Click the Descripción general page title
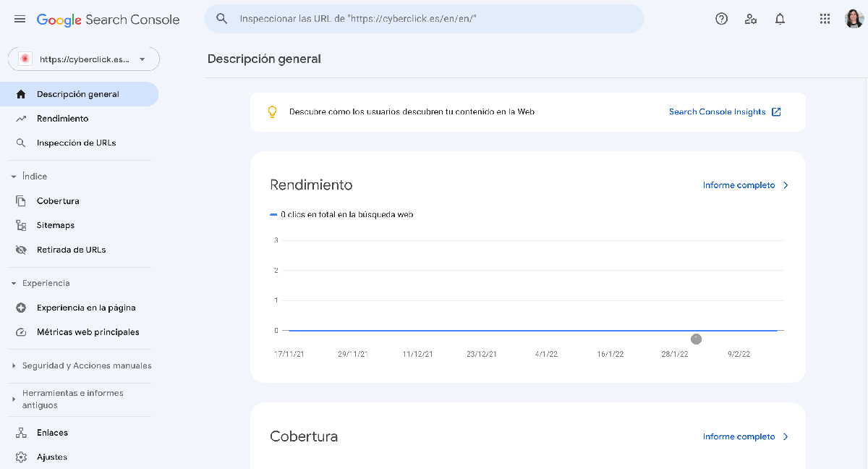868x469 pixels. pos(264,59)
